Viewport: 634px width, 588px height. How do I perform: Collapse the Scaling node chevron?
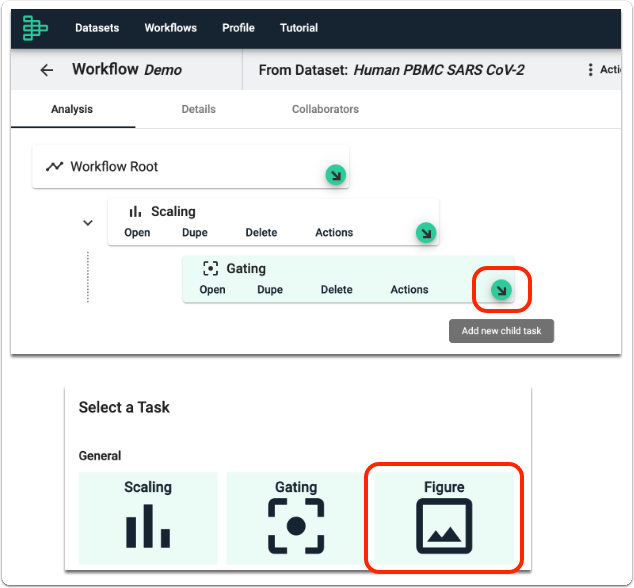[88, 223]
